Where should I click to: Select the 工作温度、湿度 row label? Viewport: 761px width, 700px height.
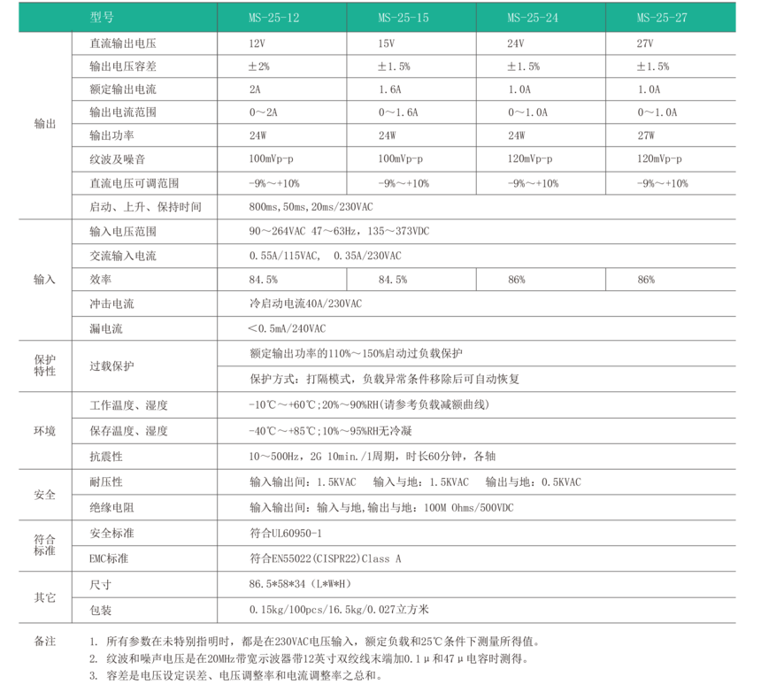click(x=128, y=405)
